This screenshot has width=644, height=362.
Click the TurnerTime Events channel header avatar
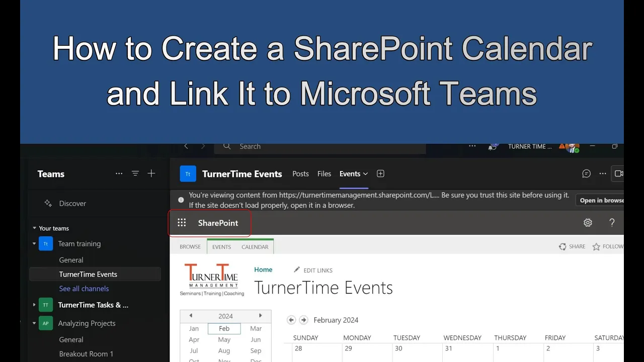click(188, 174)
